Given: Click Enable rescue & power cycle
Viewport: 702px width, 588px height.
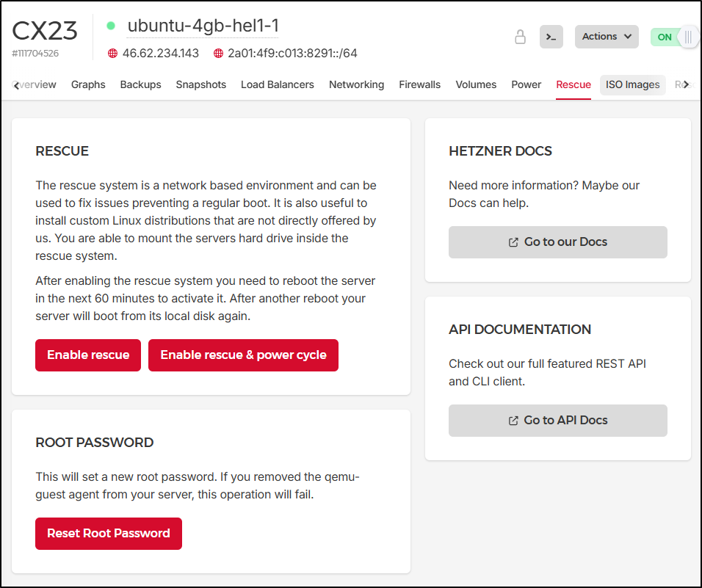Looking at the screenshot, I should tap(243, 355).
